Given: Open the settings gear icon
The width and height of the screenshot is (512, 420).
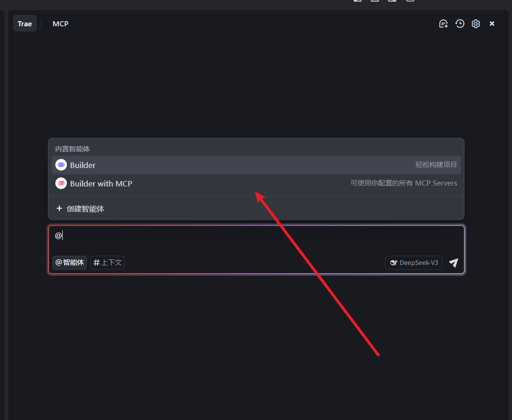Looking at the screenshot, I should point(476,24).
